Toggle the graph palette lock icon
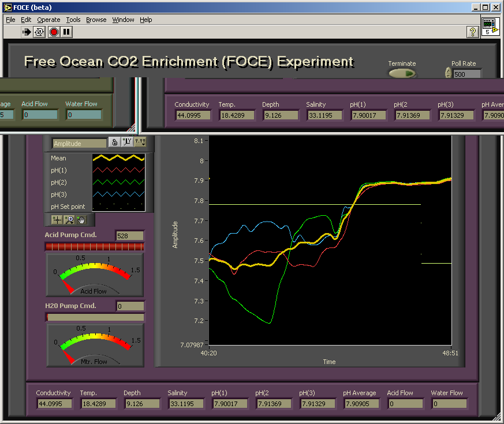 point(115,142)
